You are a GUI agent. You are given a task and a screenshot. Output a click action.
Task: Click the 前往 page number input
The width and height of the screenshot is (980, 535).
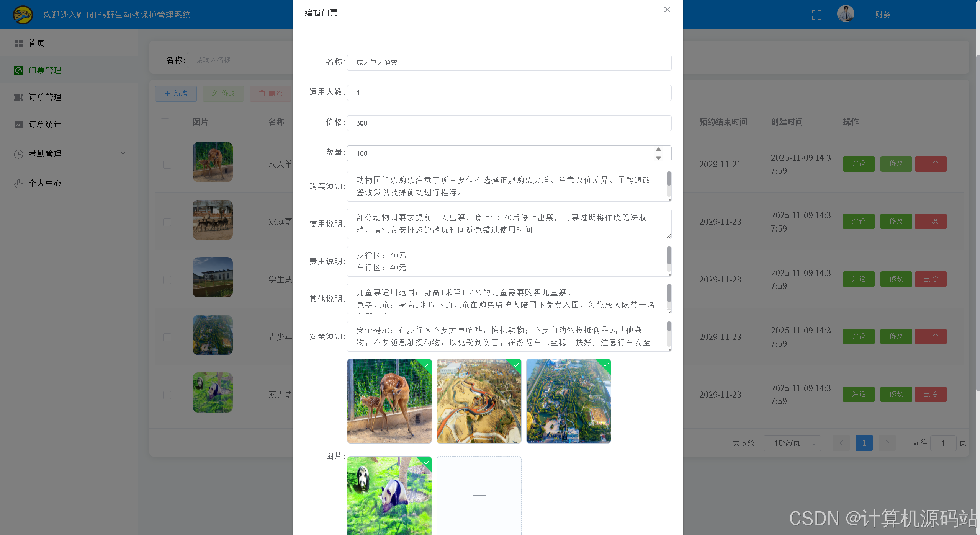pyautogui.click(x=943, y=443)
